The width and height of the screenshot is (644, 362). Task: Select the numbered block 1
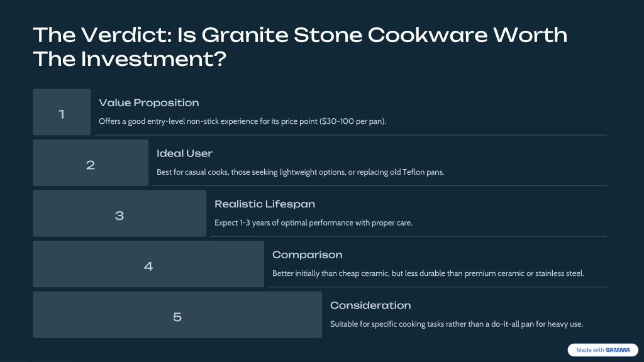coord(62,112)
